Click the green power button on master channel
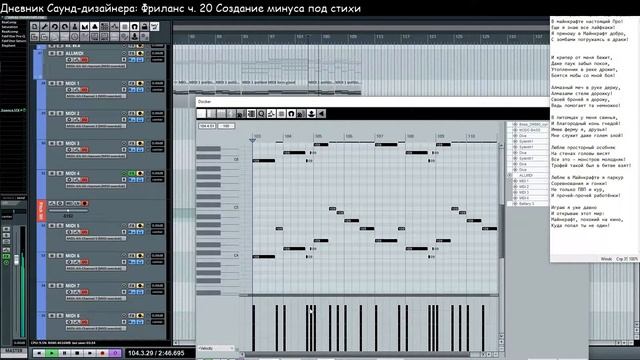The image size is (640, 360). pyautogui.click(x=6, y=262)
